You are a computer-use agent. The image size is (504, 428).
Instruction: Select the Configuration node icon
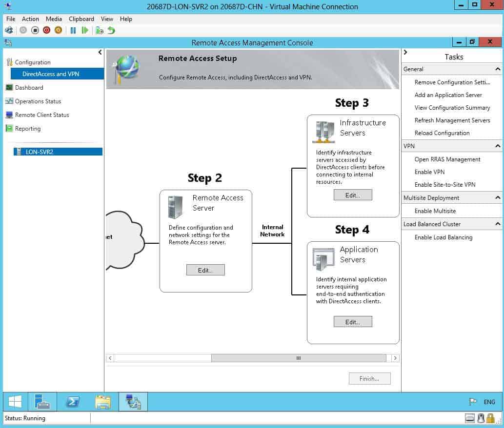(9, 62)
